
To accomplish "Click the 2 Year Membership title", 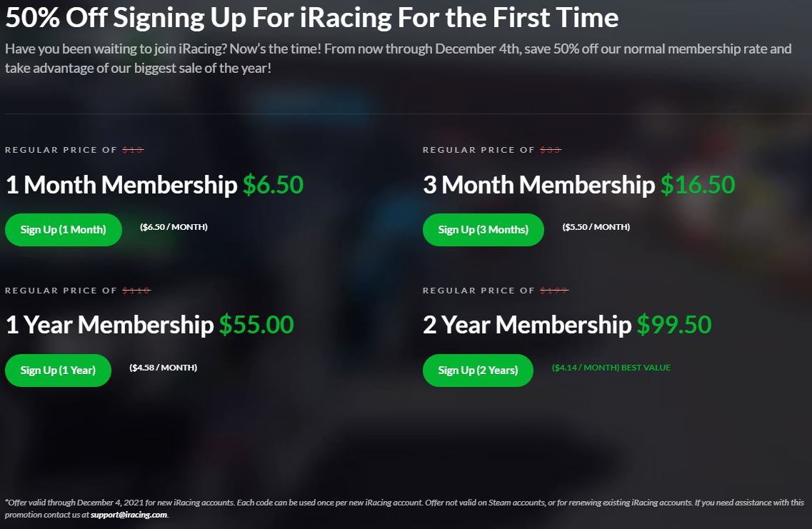I will coord(527,326).
